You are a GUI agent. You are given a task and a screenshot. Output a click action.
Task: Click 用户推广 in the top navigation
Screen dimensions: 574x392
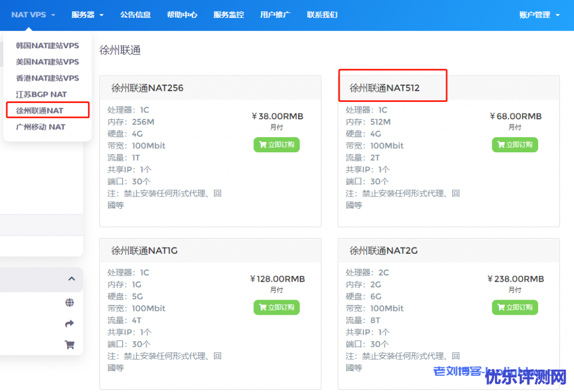click(x=275, y=15)
